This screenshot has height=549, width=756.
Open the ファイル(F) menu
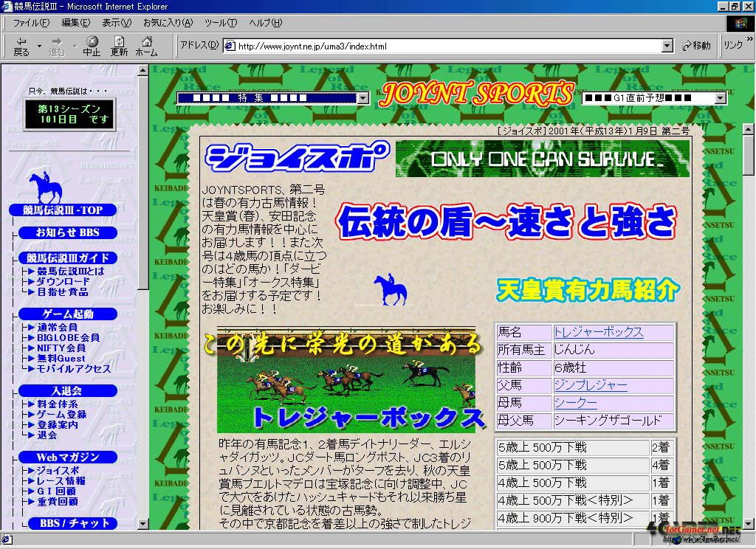pos(31,23)
